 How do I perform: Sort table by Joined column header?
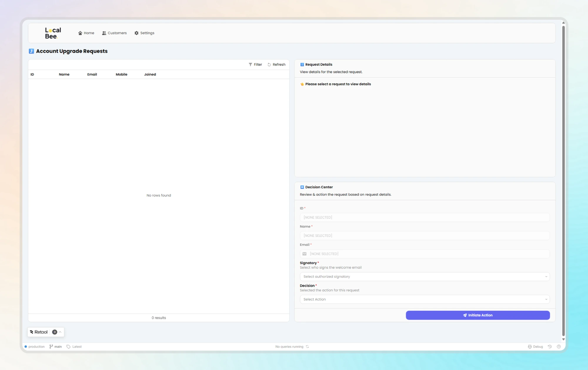(x=150, y=74)
